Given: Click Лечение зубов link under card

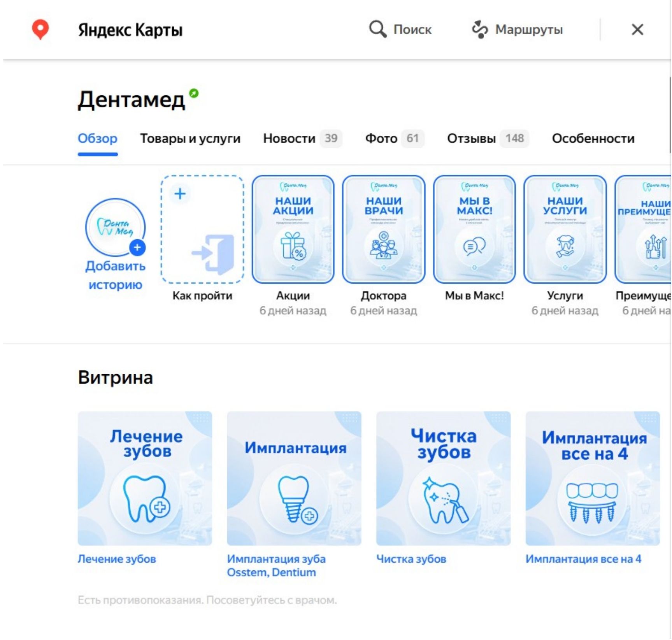Looking at the screenshot, I should pos(117,559).
